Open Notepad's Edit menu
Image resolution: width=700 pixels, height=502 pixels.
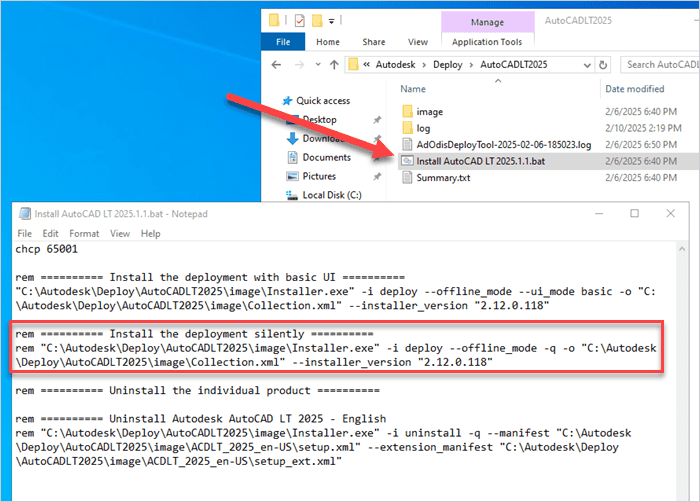(x=50, y=234)
